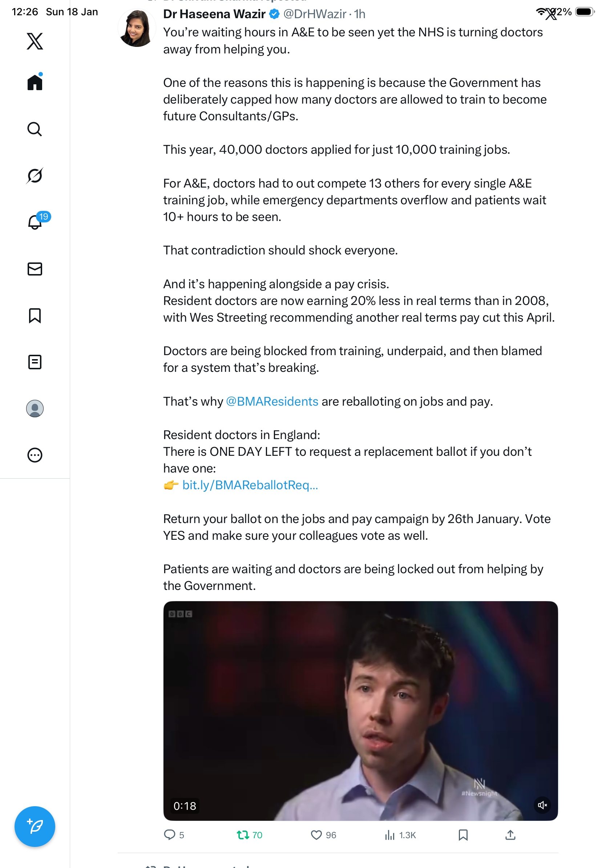Unmute the Newsnight video
606x868 pixels.
tap(542, 805)
